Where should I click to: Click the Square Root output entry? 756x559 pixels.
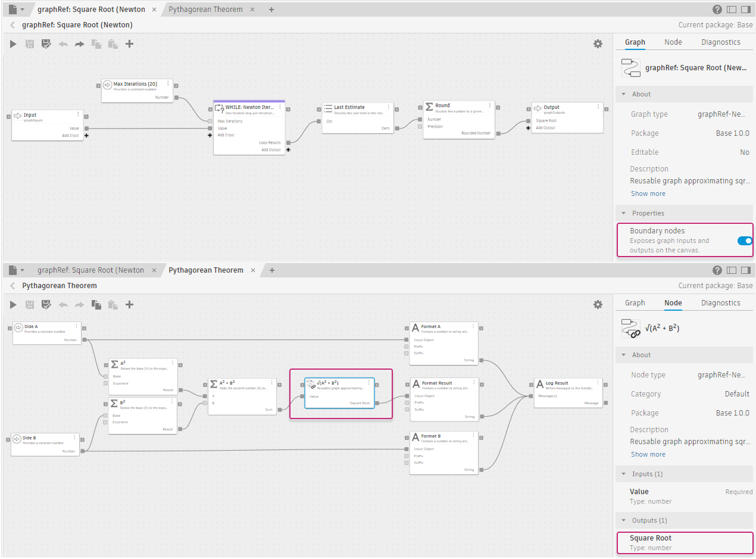click(x=685, y=542)
